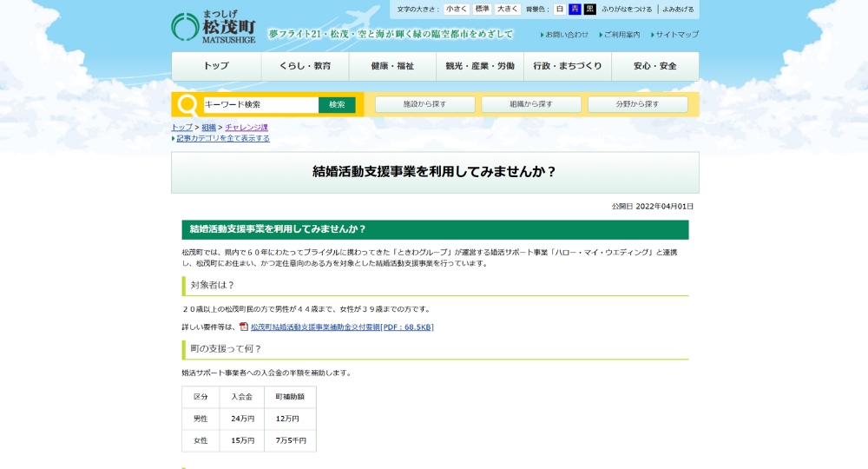Go to the 安心・安全 section

(x=654, y=66)
